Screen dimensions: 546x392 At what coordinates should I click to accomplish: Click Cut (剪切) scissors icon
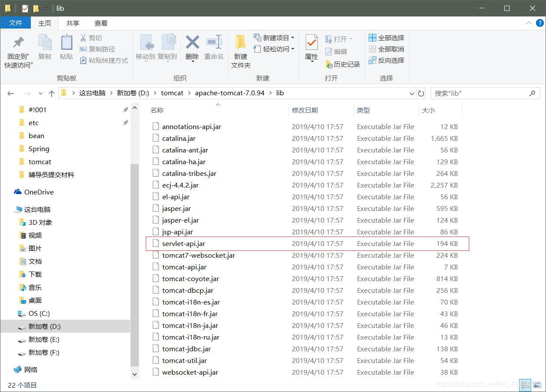pos(83,38)
